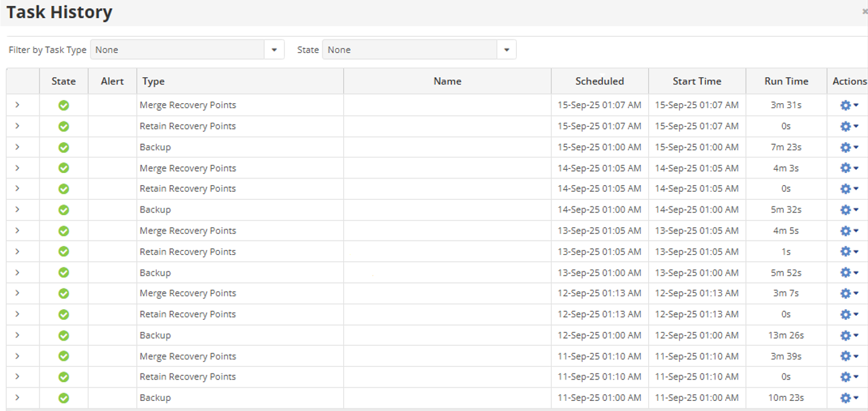Screen dimensions: 868x411
Task: Click the state icon for 12-Sep-25 Retain Recovery Points
Action: tap(64, 314)
